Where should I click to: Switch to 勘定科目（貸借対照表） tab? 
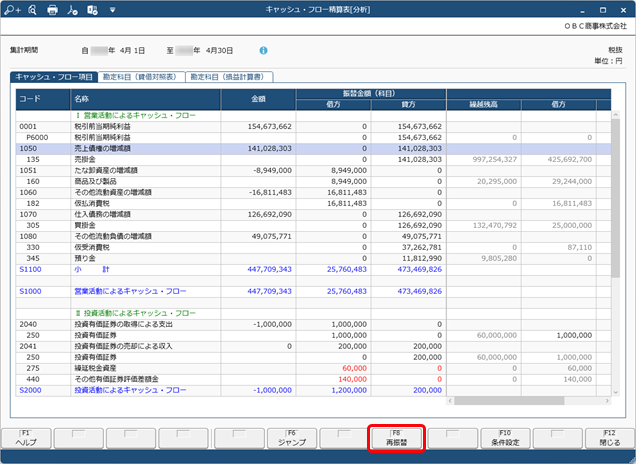point(141,77)
